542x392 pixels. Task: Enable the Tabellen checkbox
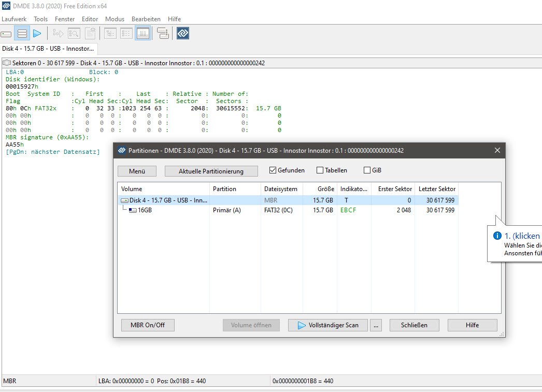(320, 170)
